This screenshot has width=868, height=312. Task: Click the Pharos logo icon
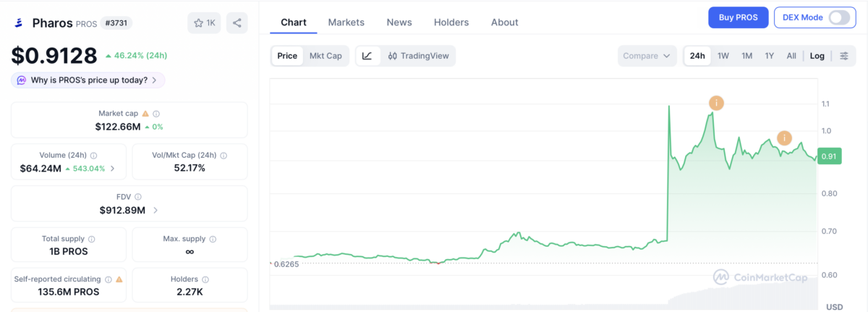[x=19, y=23]
